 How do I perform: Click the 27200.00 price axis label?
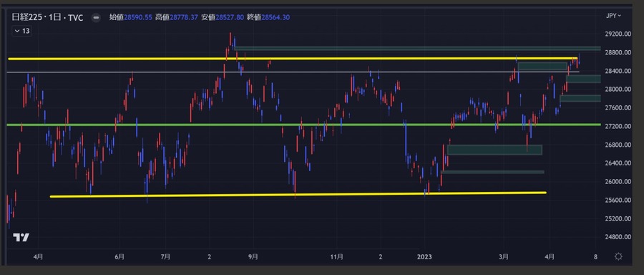click(618, 126)
